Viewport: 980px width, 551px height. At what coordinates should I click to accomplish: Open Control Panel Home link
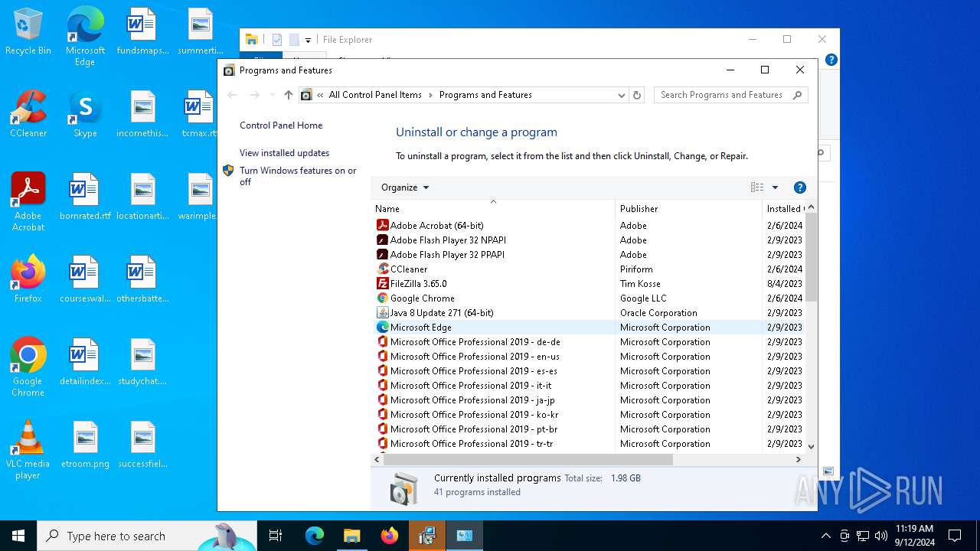[281, 126]
